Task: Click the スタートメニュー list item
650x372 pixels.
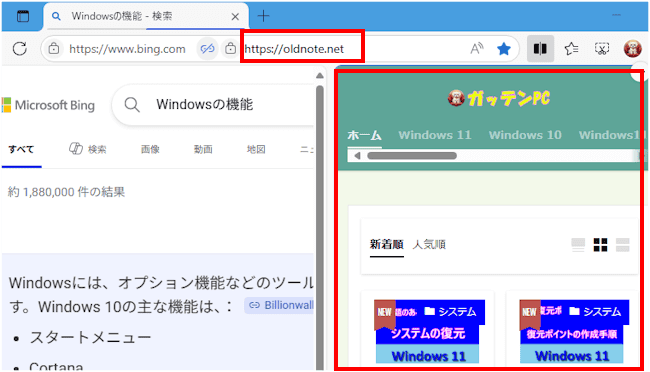Action: pos(90,338)
